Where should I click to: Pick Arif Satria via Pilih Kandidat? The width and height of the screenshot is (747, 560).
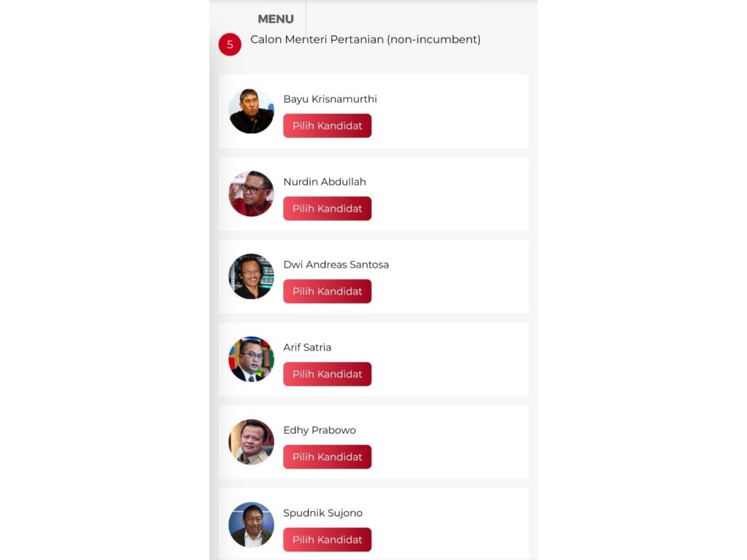[x=327, y=374]
